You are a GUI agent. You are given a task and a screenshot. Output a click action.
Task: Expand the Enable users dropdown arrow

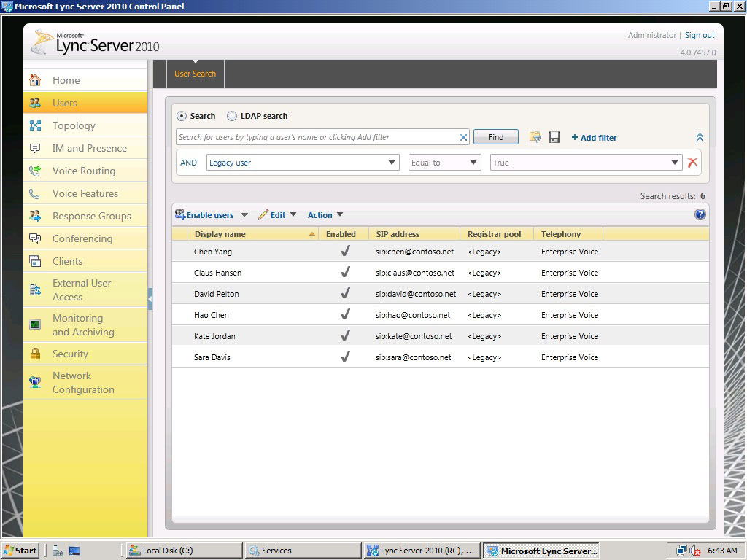(244, 215)
